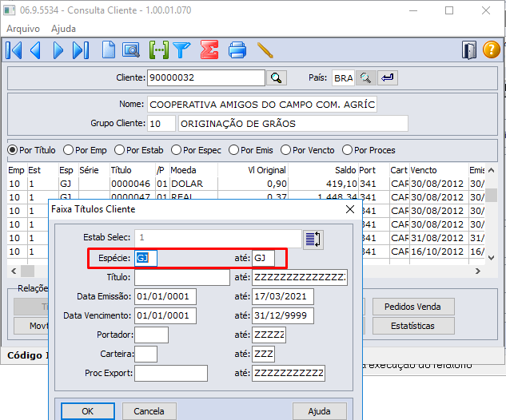Click the Carteira até field ZZZ
The image size is (506, 420).
pos(263,355)
